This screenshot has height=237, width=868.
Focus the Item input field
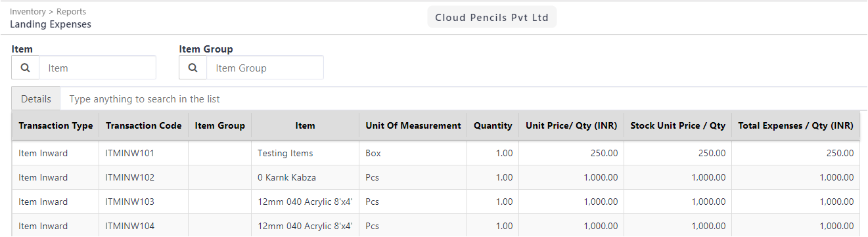click(97, 68)
